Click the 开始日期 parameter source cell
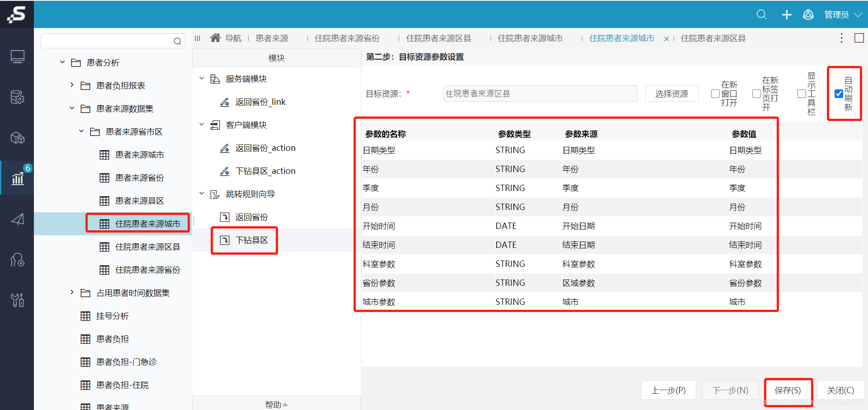 tap(579, 226)
